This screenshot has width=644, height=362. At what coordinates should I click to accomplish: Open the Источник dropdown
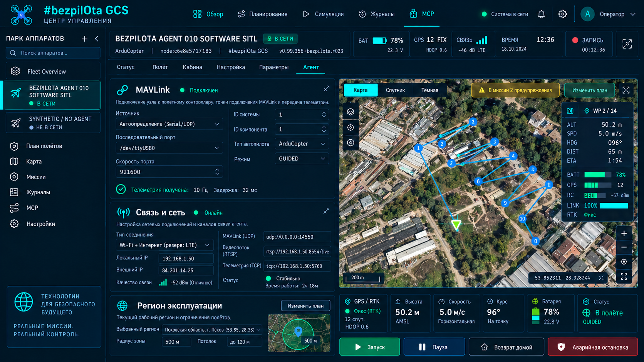click(x=169, y=124)
